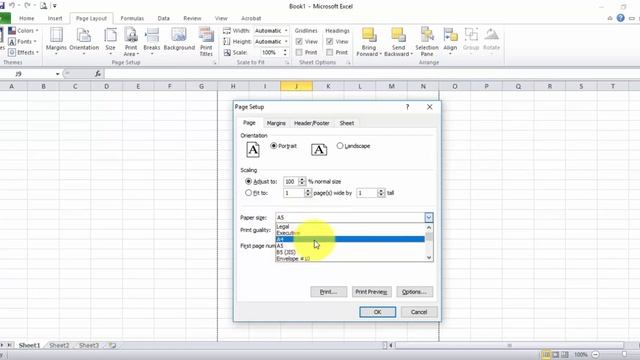Open the theme Effects menu
640x360 pixels.
click(x=23, y=52)
